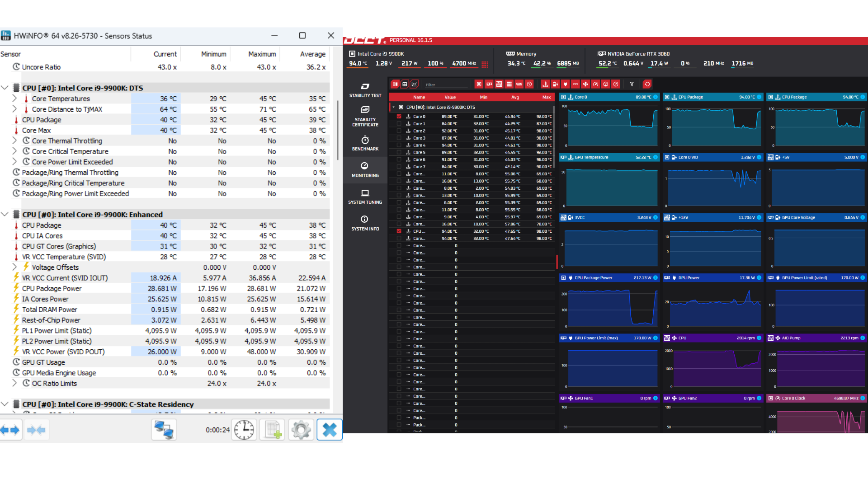This screenshot has width=868, height=488.
Task: Uncheck the Core 0 sensor checkbox
Action: coord(399,116)
